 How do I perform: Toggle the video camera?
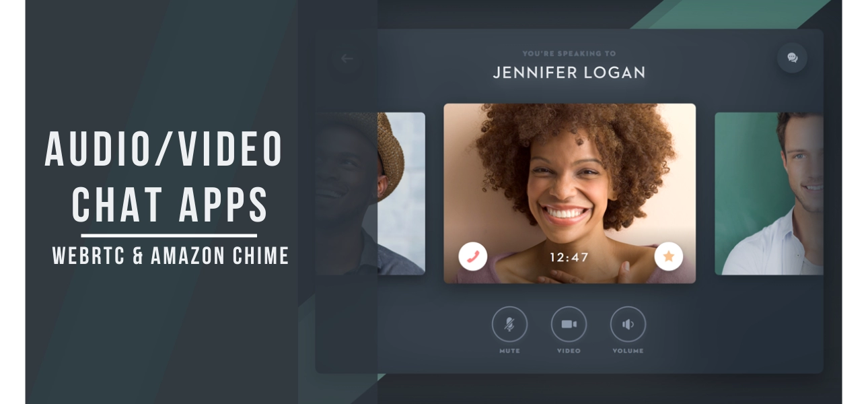[569, 324]
